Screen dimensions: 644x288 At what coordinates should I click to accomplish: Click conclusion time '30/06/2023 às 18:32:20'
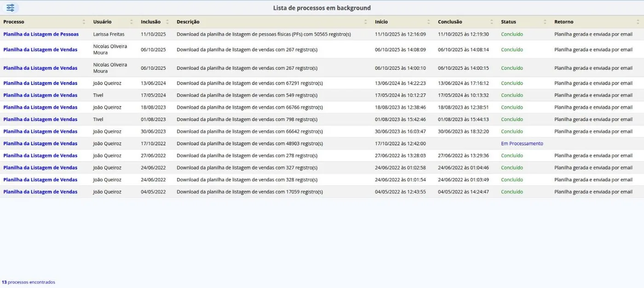[x=463, y=131]
